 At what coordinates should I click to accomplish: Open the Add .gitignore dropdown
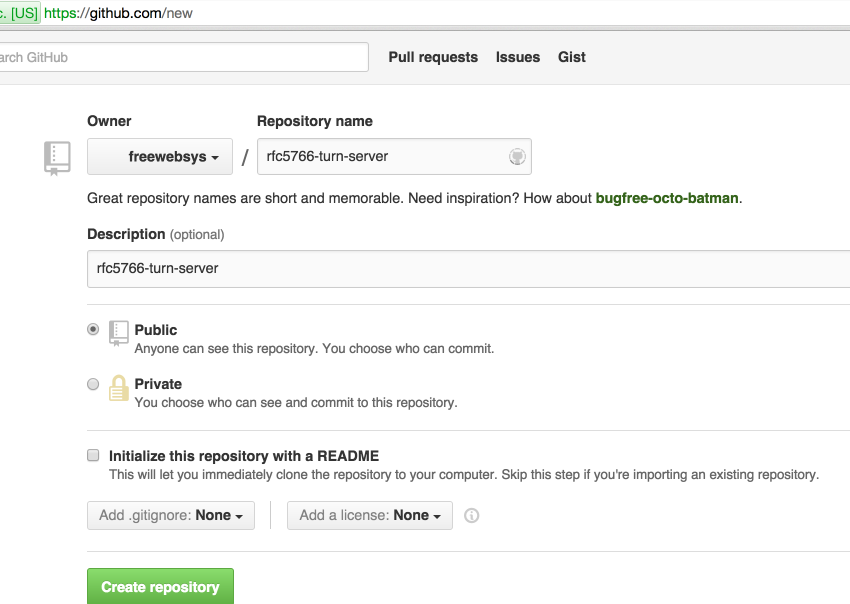click(171, 515)
